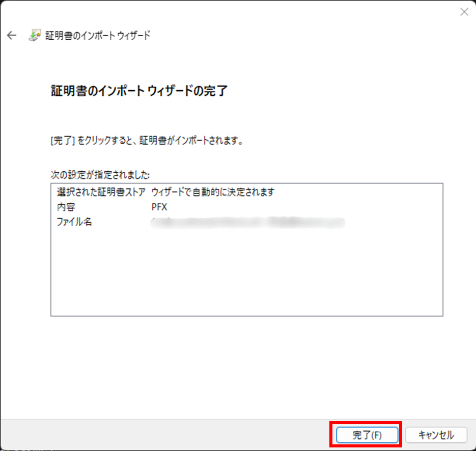Screen dimensions: 476x451
Task: Click the 証明書のインポート ウィザード window title text
Action: point(99,36)
